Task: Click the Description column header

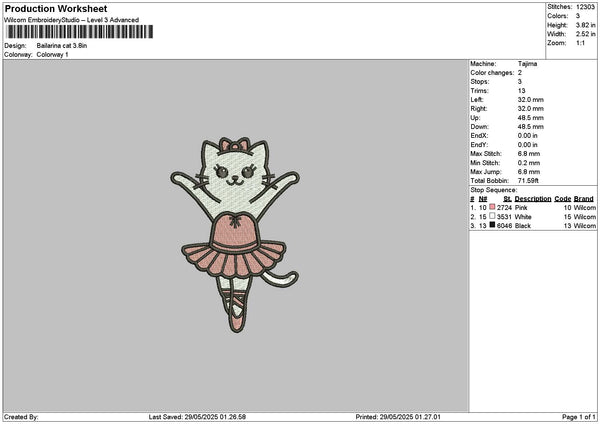Action: pos(533,199)
